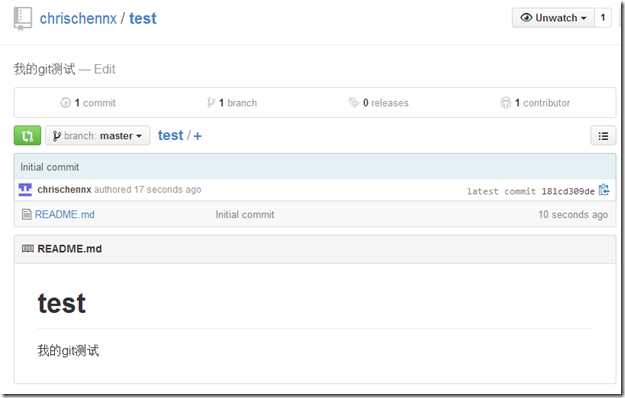Click the 10 seconds ago timestamp
This screenshot has width=625, height=398.
click(573, 215)
